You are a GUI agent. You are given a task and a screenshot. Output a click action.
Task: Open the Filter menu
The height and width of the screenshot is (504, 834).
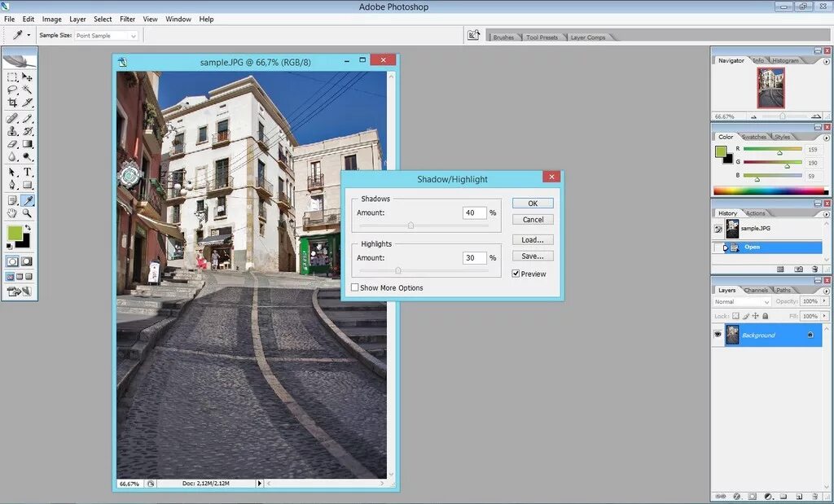coord(127,20)
